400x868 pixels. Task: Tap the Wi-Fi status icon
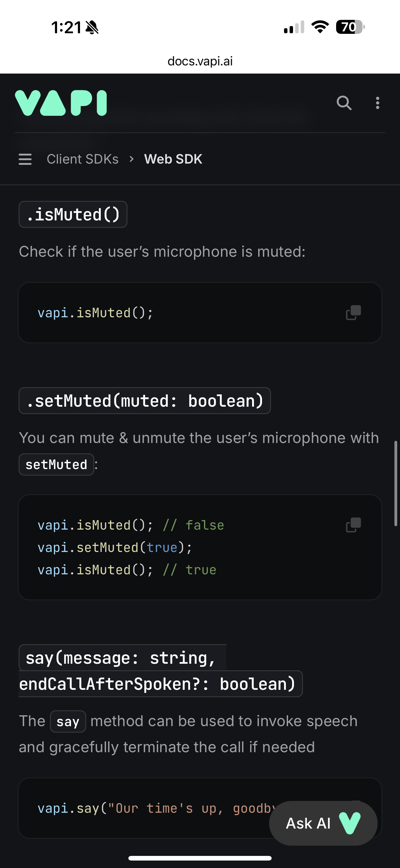[x=320, y=27]
